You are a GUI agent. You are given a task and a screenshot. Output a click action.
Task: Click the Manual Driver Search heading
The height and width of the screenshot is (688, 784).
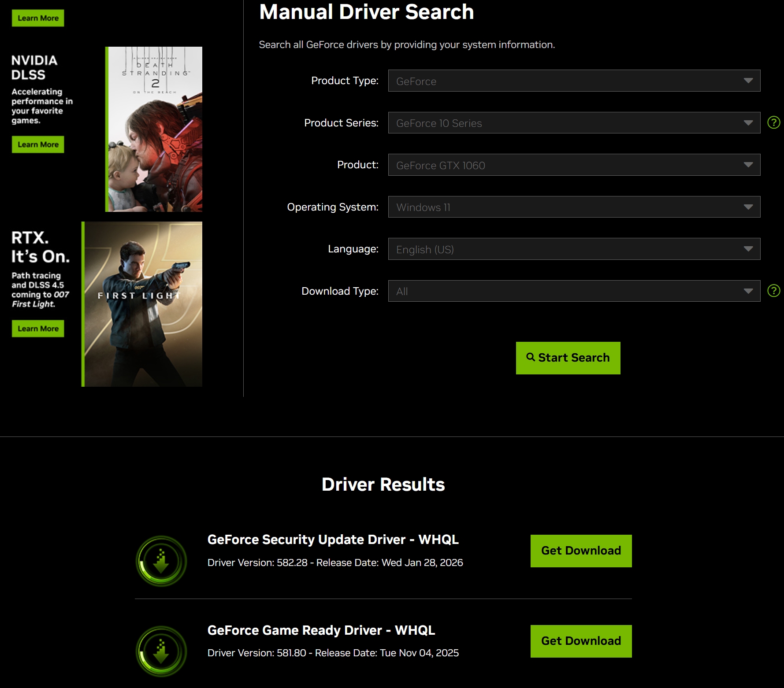367,12
